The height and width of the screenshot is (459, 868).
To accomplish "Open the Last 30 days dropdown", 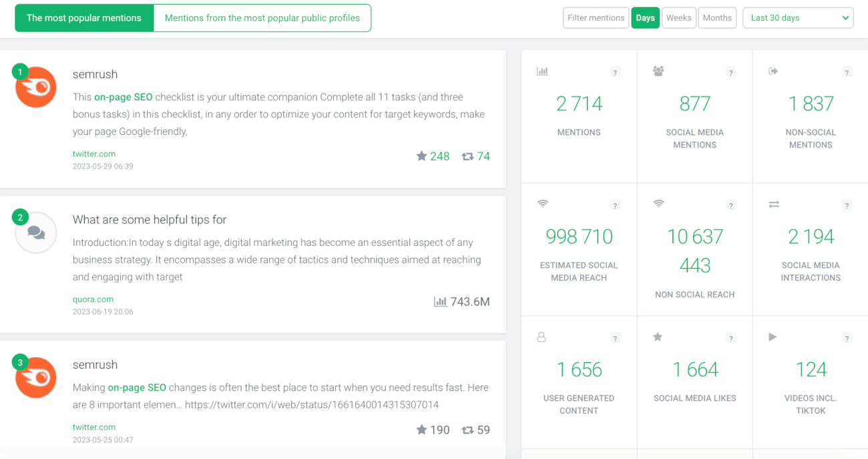I will point(798,17).
